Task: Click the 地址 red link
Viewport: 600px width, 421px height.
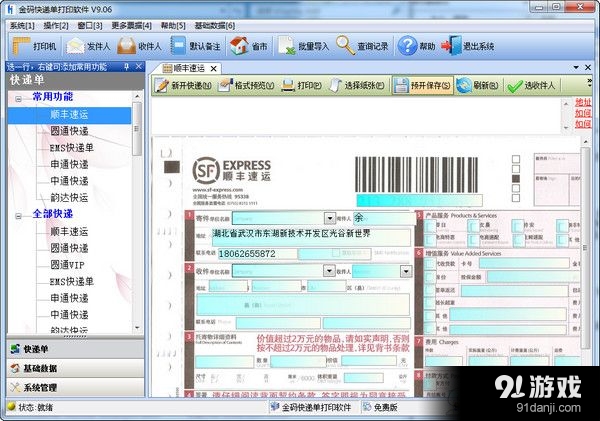Action: [x=583, y=102]
